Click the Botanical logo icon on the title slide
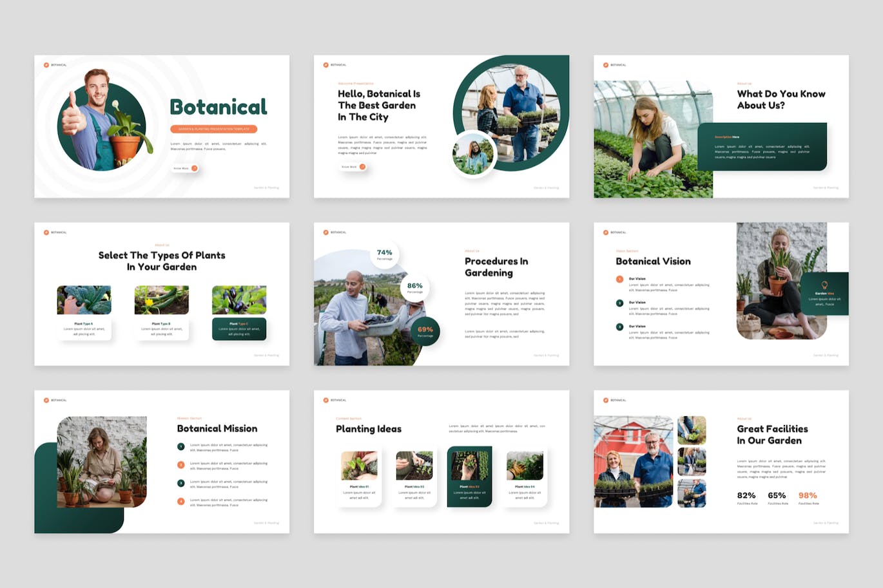 [46, 65]
